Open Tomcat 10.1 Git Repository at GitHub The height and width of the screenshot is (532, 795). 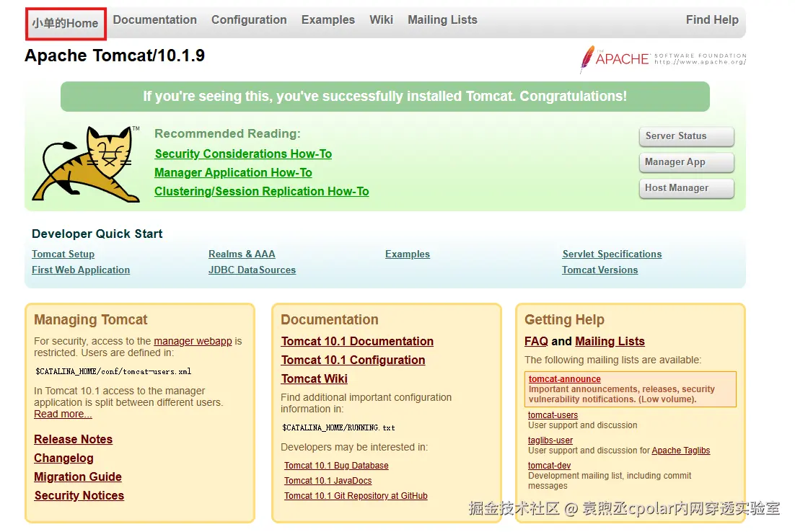point(356,496)
